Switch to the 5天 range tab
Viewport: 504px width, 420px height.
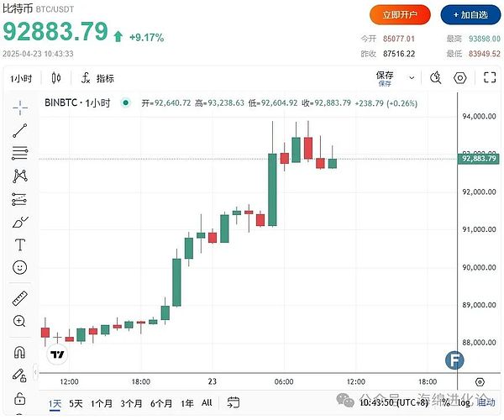click(x=76, y=403)
